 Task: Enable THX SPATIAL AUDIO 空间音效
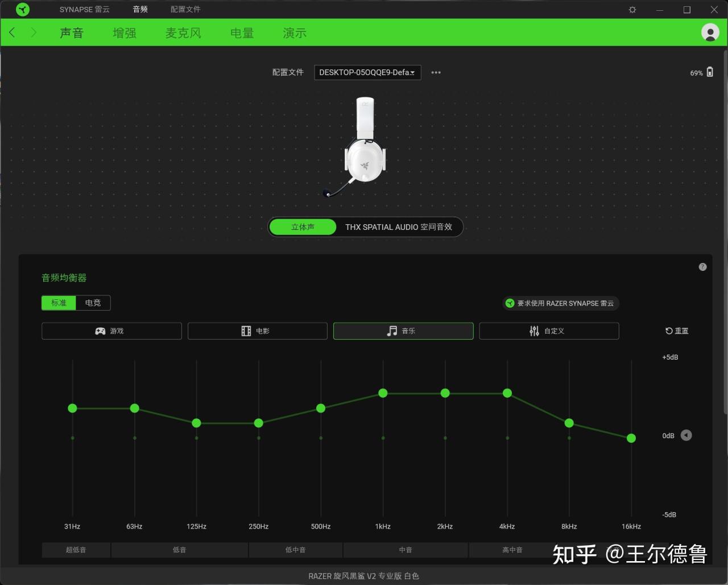399,227
